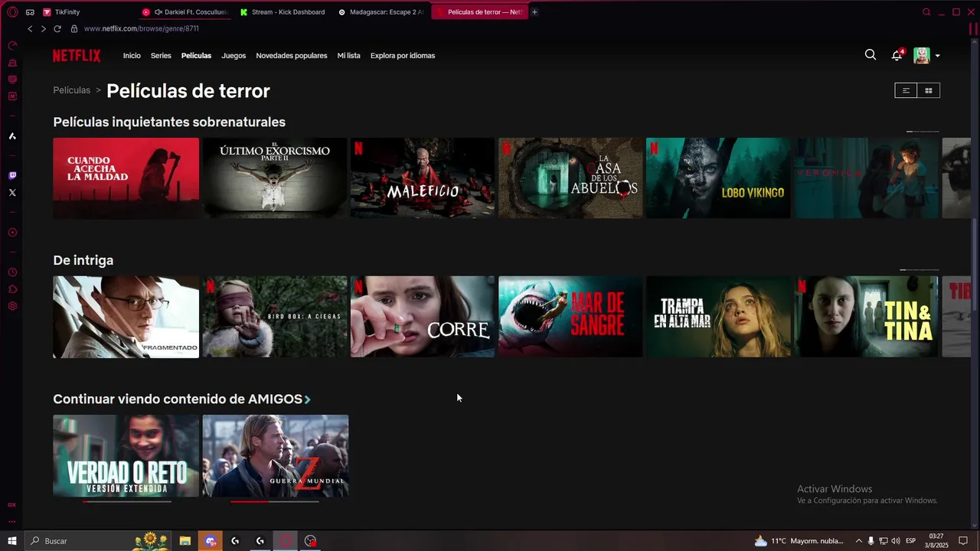Click the Películas breadcrumb link
Viewport: 980px width, 551px height.
tap(72, 90)
